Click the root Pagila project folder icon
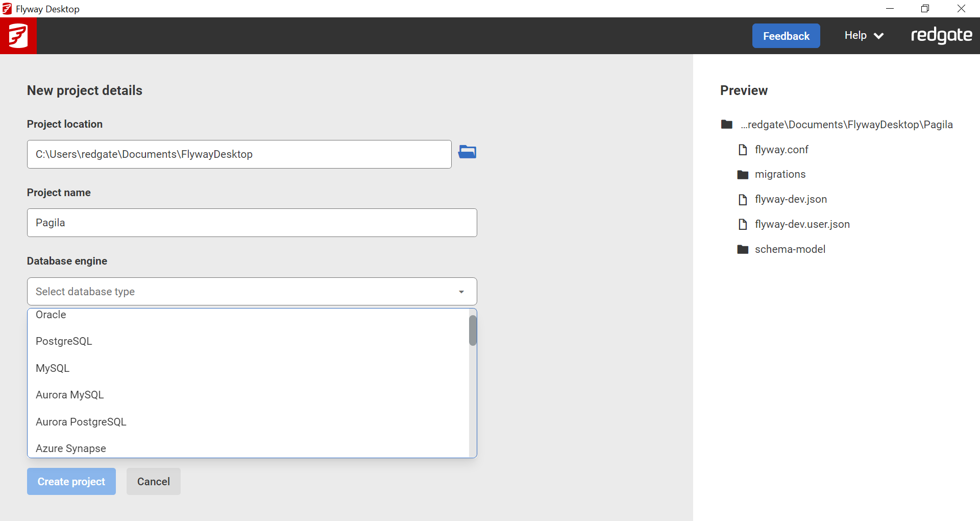This screenshot has height=521, width=980. click(726, 125)
